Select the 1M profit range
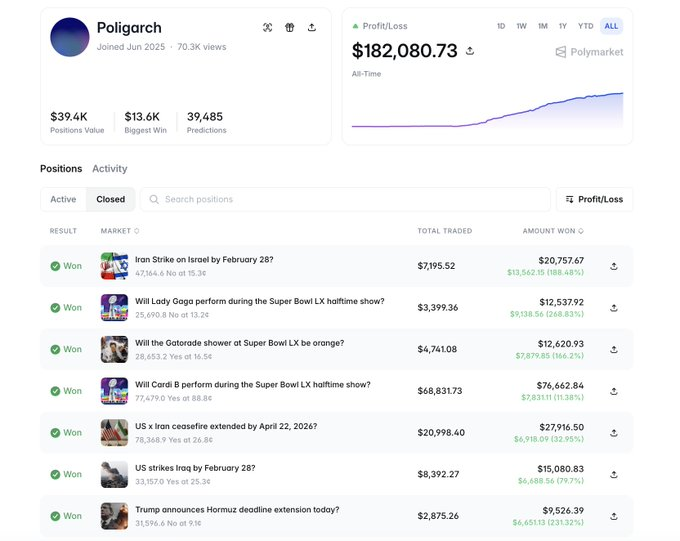The image size is (680, 541). (x=543, y=26)
